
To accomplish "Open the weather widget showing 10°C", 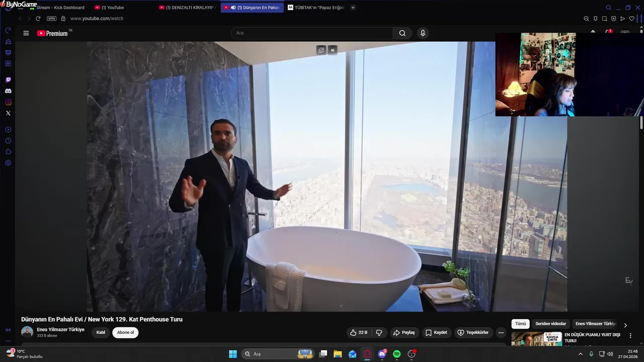I will 24,354.
